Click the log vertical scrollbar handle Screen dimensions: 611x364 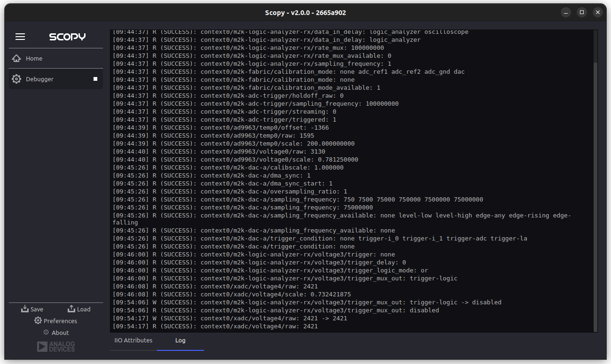[x=595, y=196]
